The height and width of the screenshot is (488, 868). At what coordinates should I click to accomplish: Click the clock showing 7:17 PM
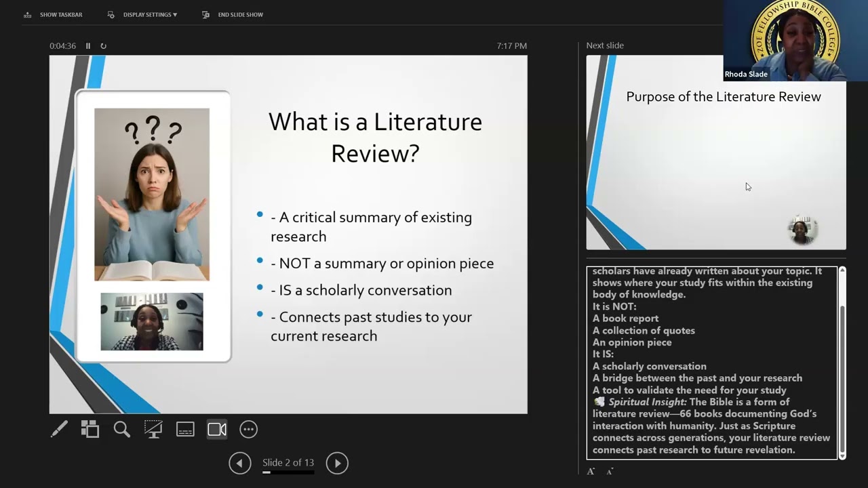click(x=511, y=46)
